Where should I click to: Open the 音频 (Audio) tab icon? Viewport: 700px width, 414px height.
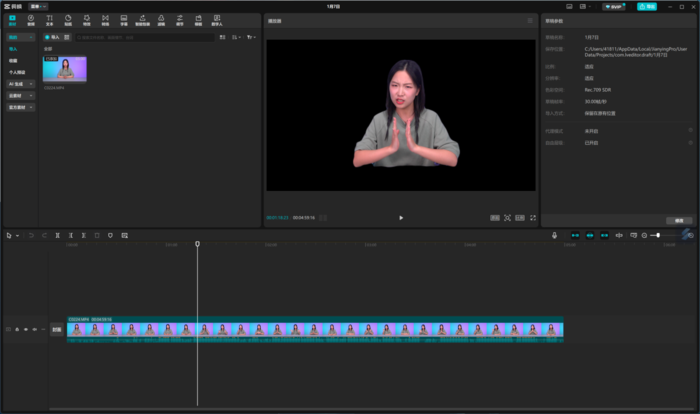coord(31,20)
